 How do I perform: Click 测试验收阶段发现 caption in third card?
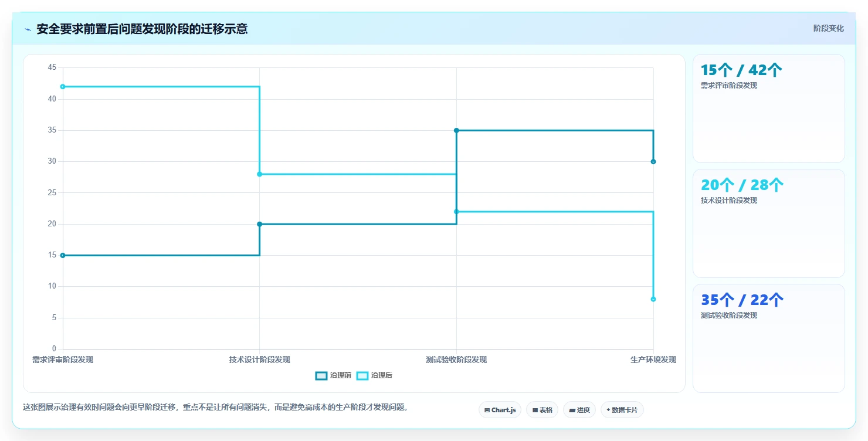tap(729, 316)
